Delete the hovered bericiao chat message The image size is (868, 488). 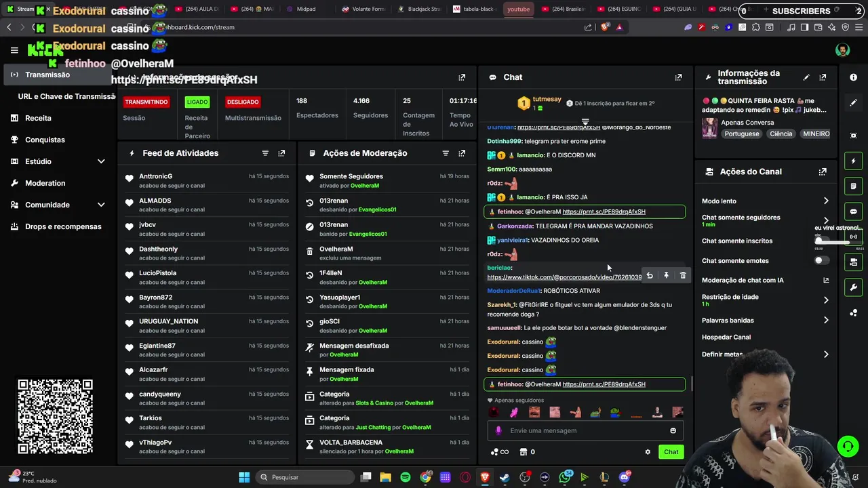pos(683,276)
